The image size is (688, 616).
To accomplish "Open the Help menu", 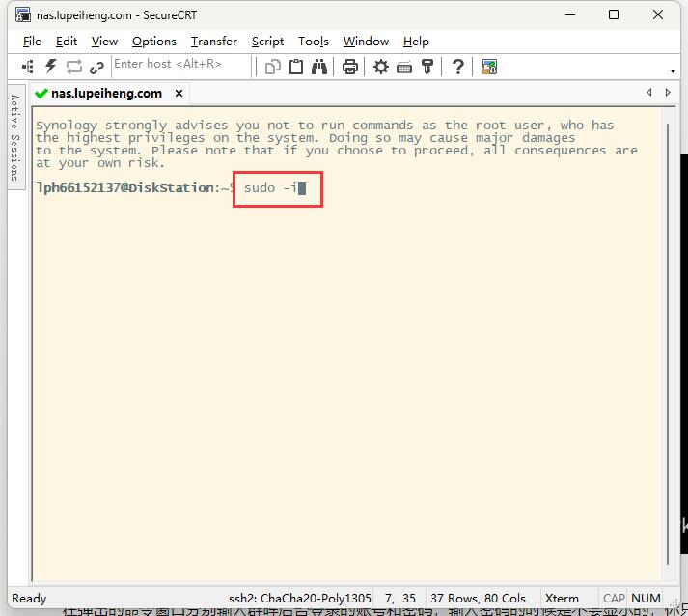I will pyautogui.click(x=416, y=42).
